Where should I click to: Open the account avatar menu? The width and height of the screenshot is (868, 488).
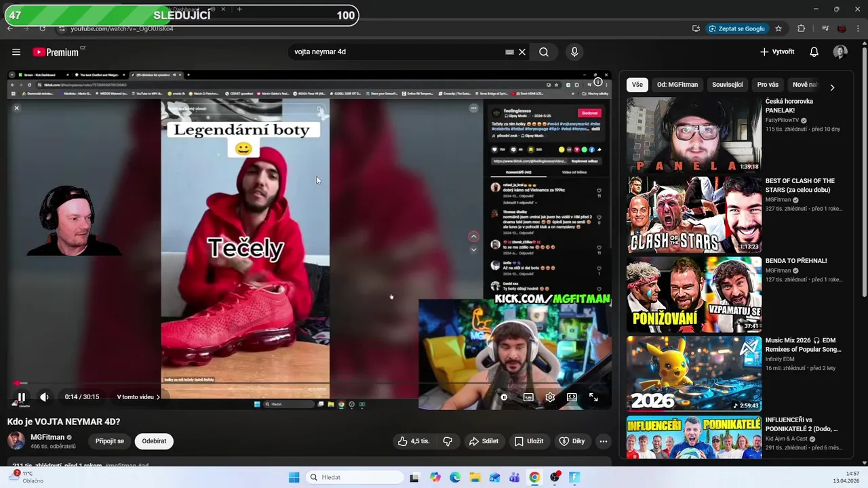[840, 52]
